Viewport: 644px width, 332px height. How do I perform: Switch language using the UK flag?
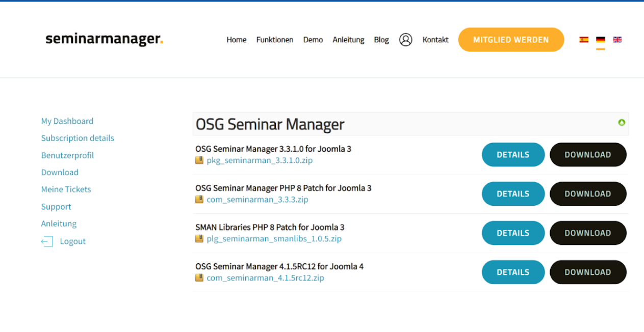[617, 39]
